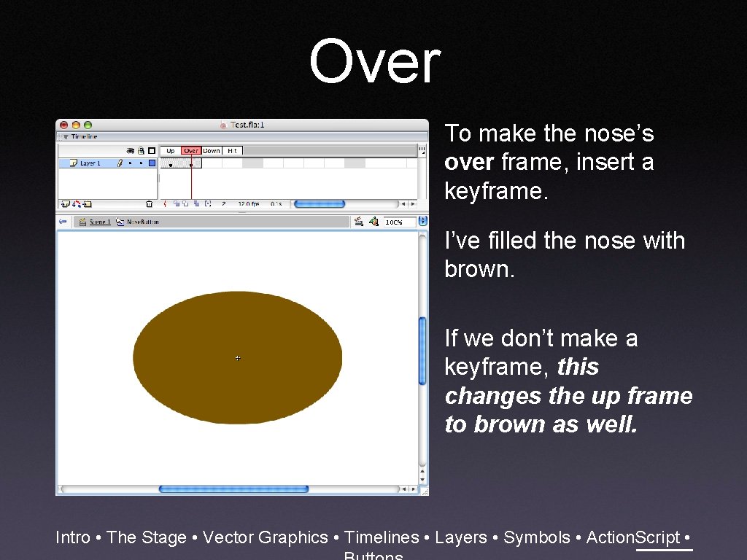Viewport: 747px width, 560px height.
Task: Click timeline scroll right arrow
Action: tap(413, 204)
